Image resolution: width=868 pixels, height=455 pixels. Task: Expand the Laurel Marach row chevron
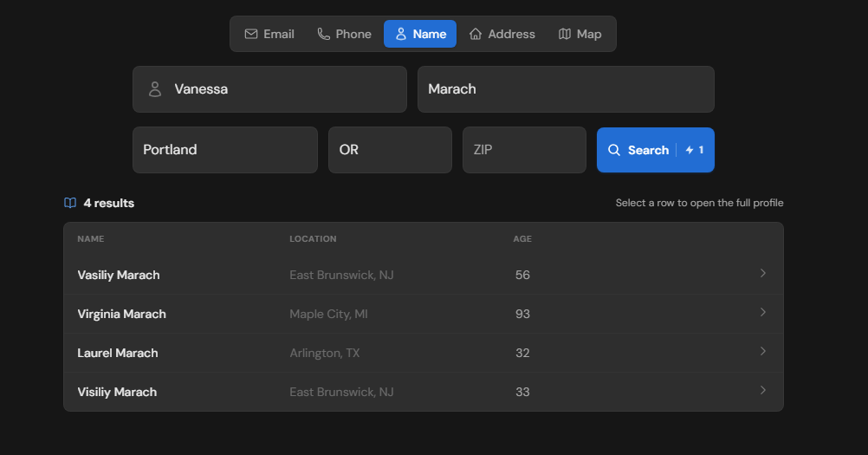(763, 352)
